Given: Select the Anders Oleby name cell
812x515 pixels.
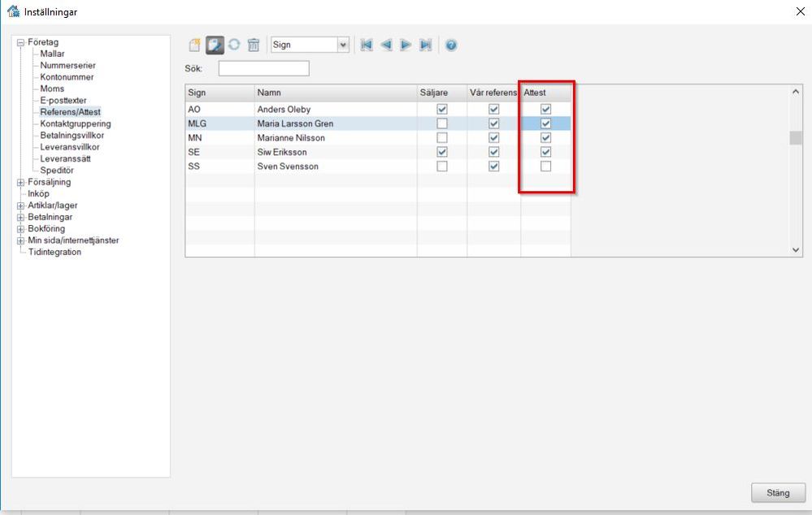Looking at the screenshot, I should 336,109.
